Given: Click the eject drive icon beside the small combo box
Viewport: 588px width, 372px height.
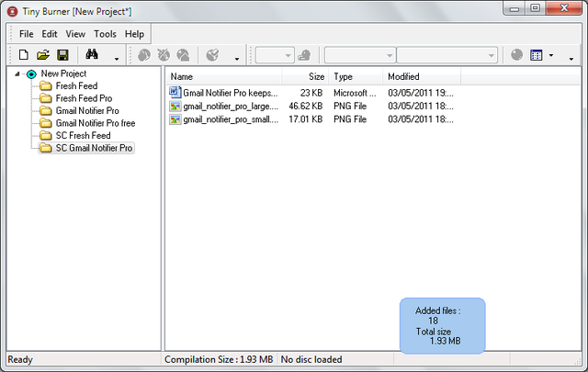Looking at the screenshot, I should click(x=304, y=55).
